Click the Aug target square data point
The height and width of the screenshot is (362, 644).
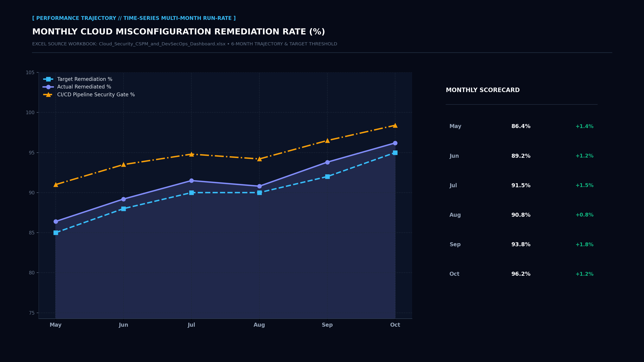[x=259, y=193]
